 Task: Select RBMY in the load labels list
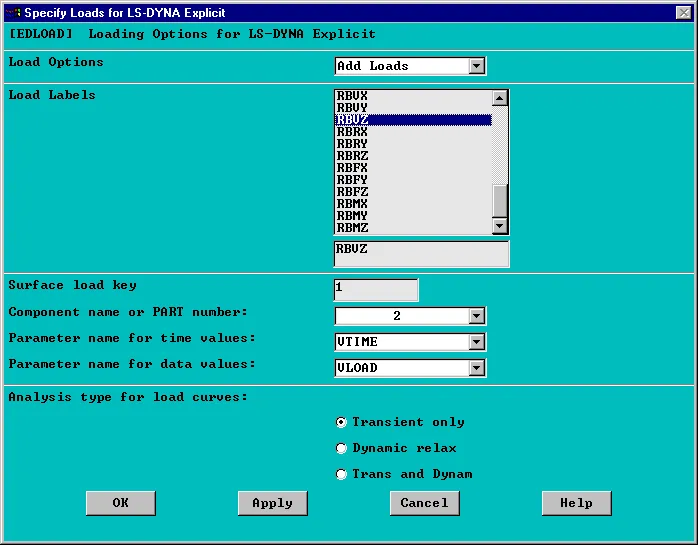pyautogui.click(x=413, y=216)
